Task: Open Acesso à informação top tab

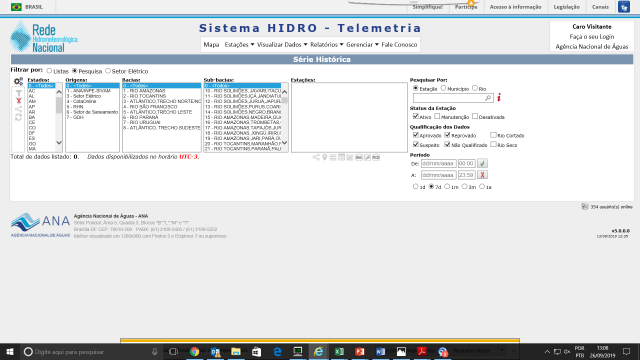Action: coord(515,7)
